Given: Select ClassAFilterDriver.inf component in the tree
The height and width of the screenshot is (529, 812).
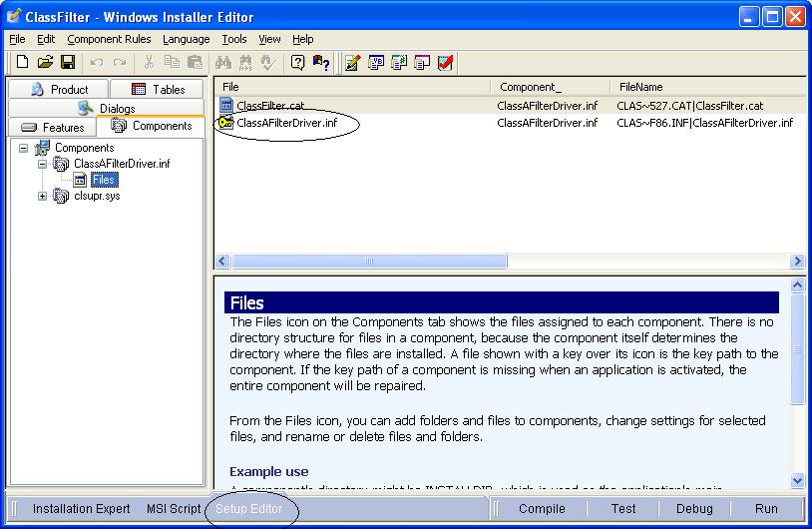Looking at the screenshot, I should point(122,164).
